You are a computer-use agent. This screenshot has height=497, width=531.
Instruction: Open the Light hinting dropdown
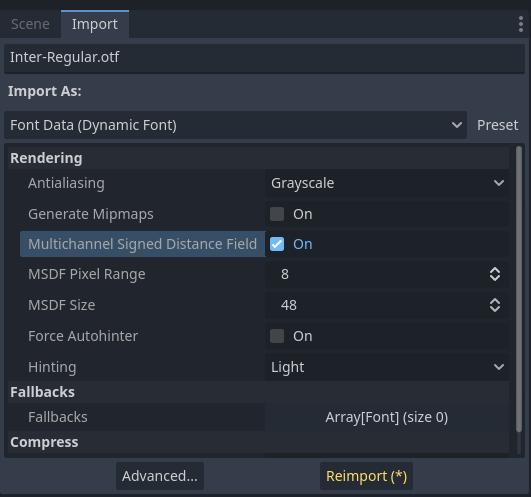[387, 367]
